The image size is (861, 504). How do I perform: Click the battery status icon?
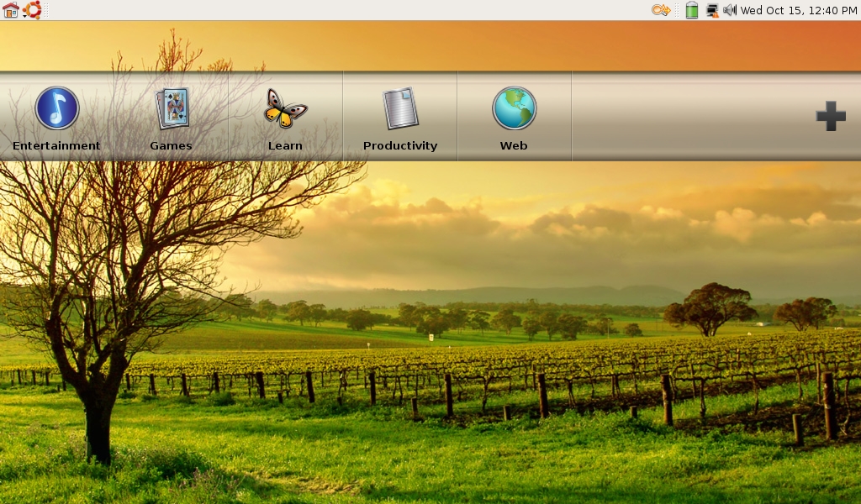[691, 10]
